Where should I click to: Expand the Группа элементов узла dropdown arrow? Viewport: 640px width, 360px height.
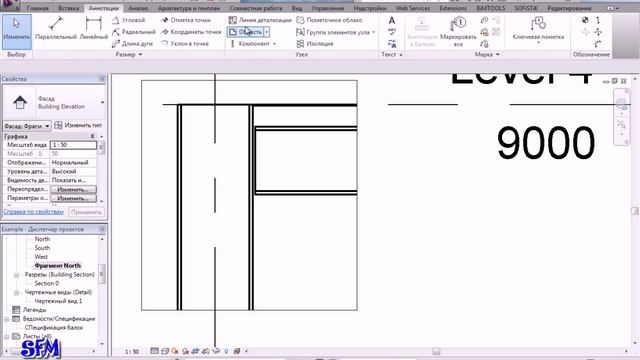tap(373, 32)
